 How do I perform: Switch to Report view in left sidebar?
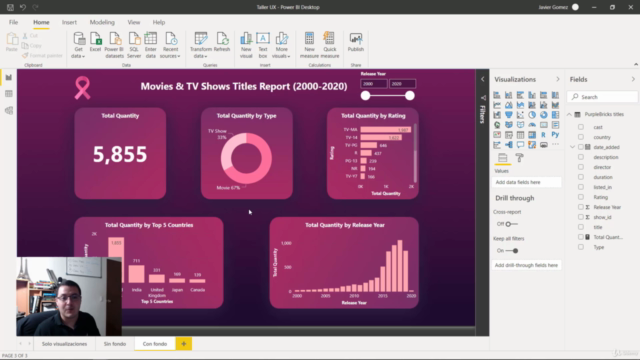click(9, 78)
